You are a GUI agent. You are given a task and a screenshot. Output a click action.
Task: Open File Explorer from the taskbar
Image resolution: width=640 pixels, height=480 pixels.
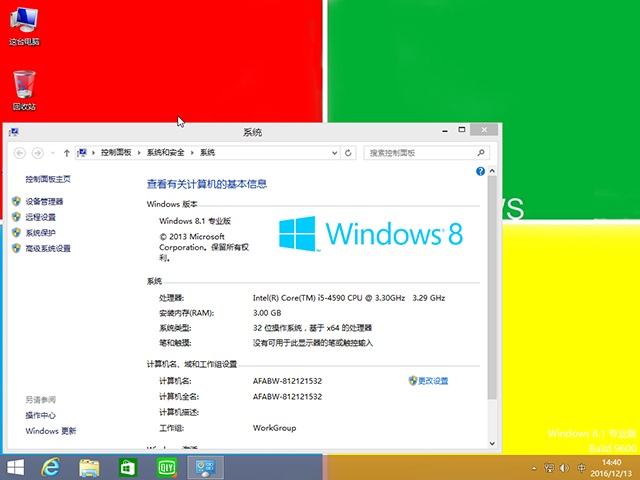click(x=90, y=467)
